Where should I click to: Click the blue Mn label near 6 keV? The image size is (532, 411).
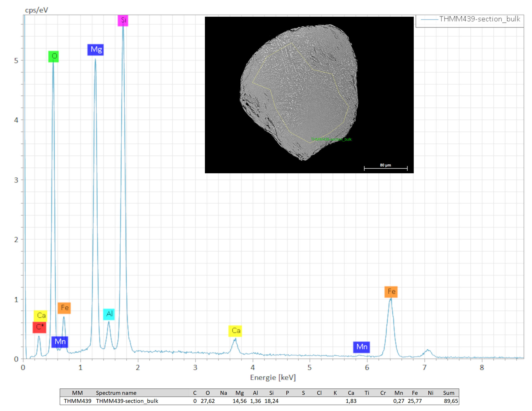(362, 347)
